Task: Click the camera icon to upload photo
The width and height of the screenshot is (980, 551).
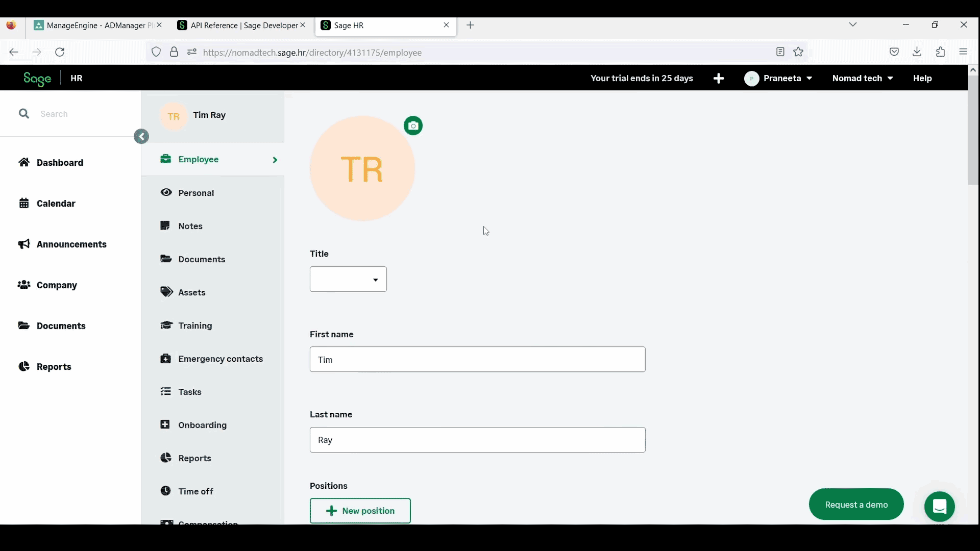Action: coord(413,126)
